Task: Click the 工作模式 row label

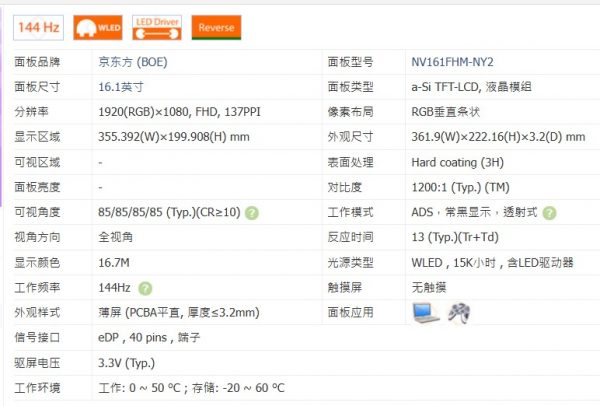Action: [x=350, y=212]
